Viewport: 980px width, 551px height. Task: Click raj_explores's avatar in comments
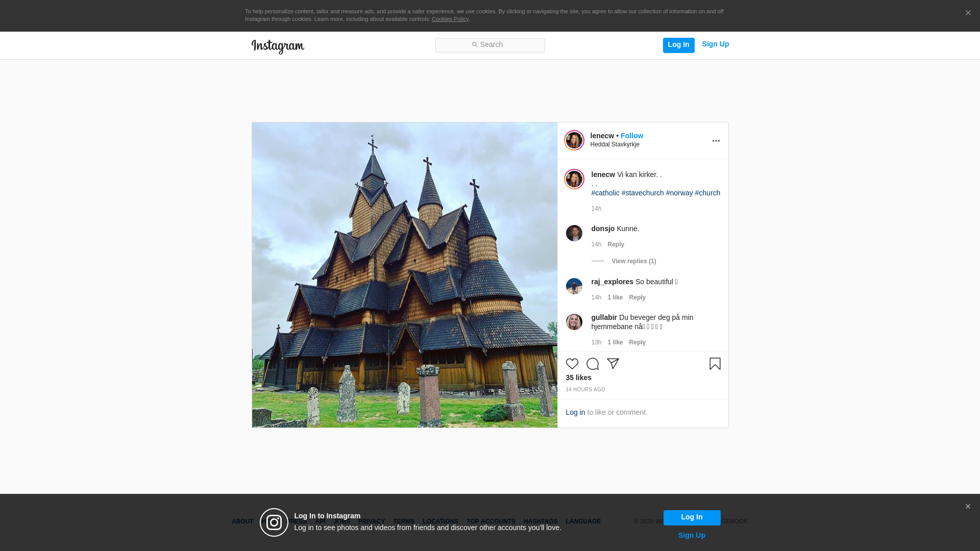coord(574,286)
